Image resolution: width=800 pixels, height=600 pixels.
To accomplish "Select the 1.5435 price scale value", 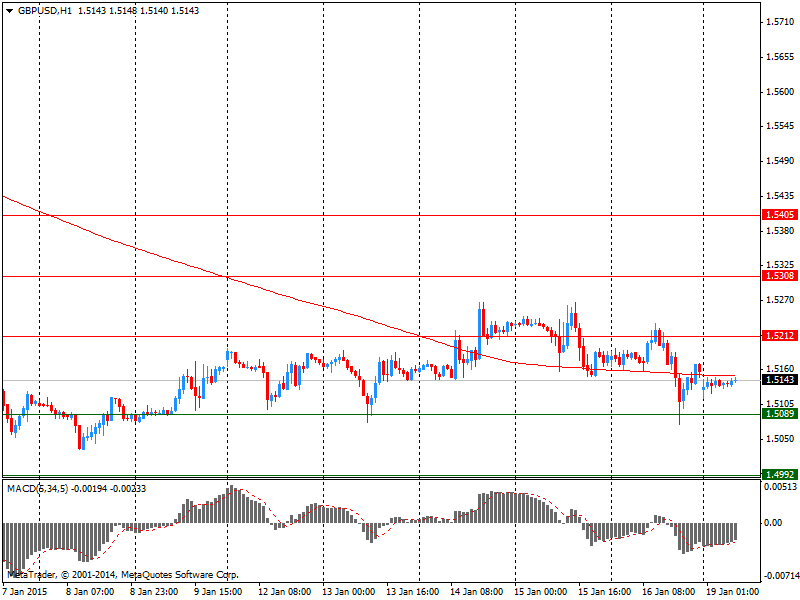I will point(781,196).
